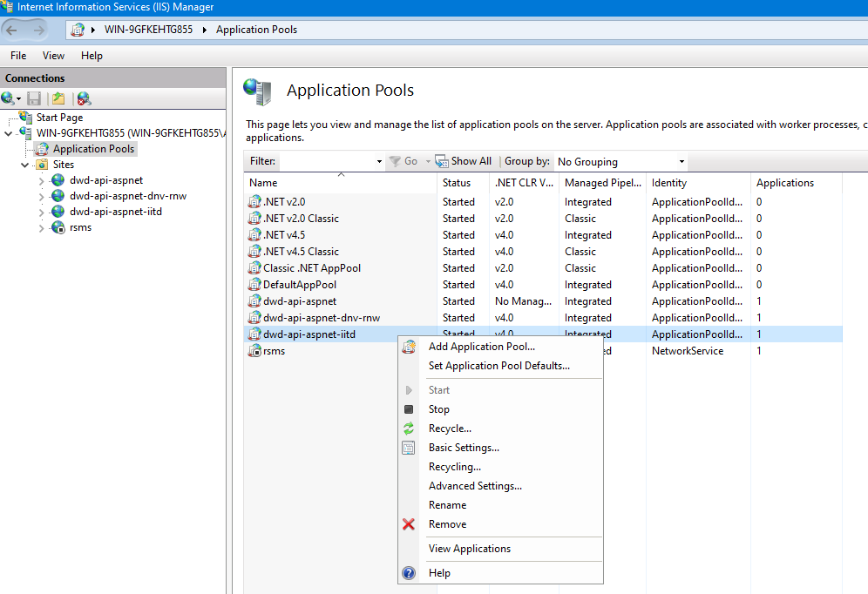
Task: Select the Classic .NET AppPool row
Action: [x=543, y=268]
